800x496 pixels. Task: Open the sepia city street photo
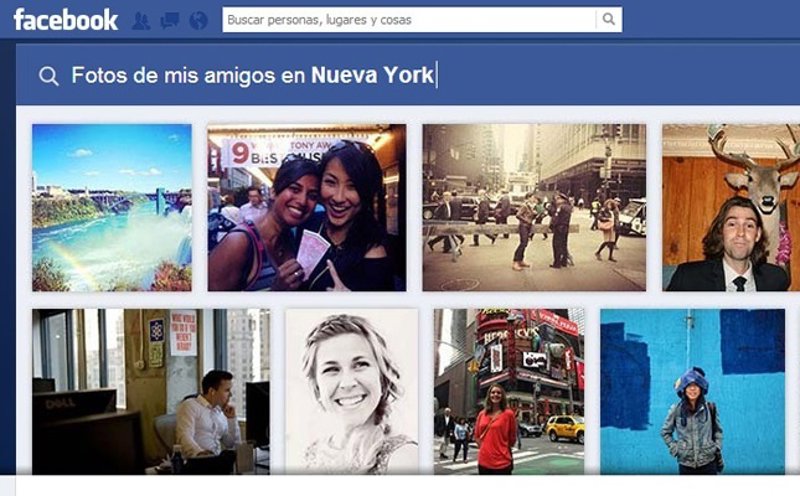(533, 207)
